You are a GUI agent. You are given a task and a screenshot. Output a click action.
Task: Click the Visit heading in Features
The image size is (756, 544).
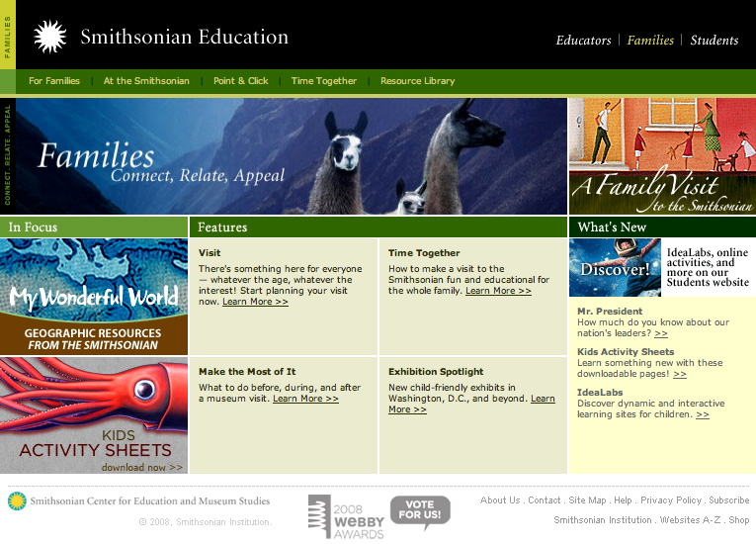click(210, 253)
